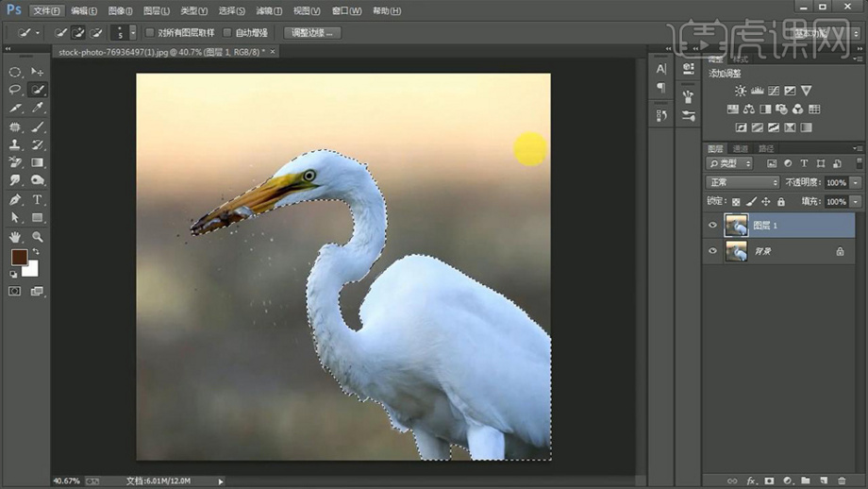Switch to the 通道 tab
Screen dimensions: 868x489
(x=741, y=148)
